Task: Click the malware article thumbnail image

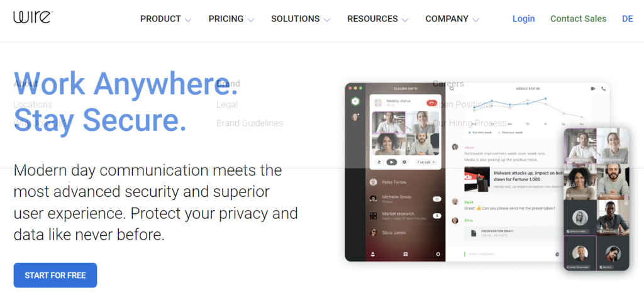Action: pos(477,179)
